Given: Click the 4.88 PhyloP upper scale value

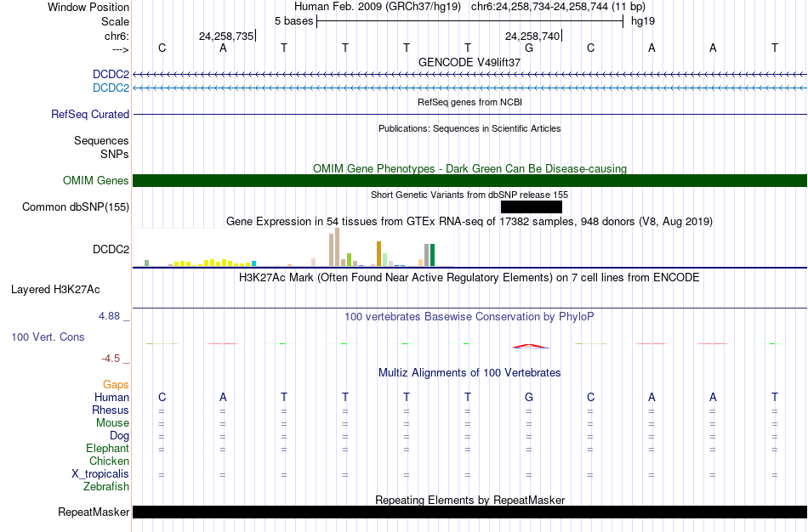Looking at the screenshot, I should (109, 315).
